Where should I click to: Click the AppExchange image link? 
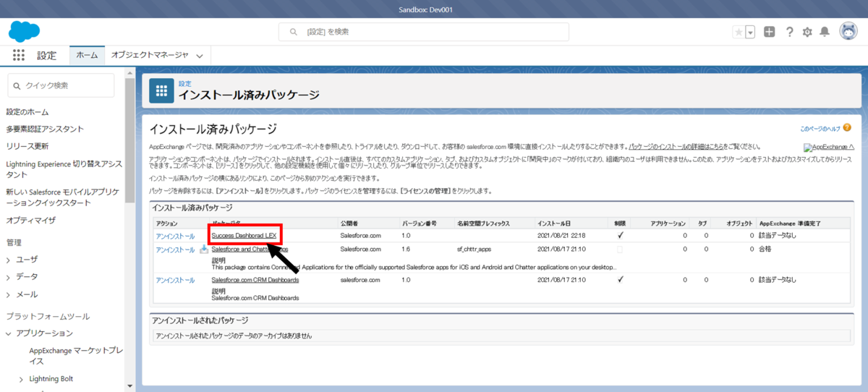pyautogui.click(x=829, y=147)
